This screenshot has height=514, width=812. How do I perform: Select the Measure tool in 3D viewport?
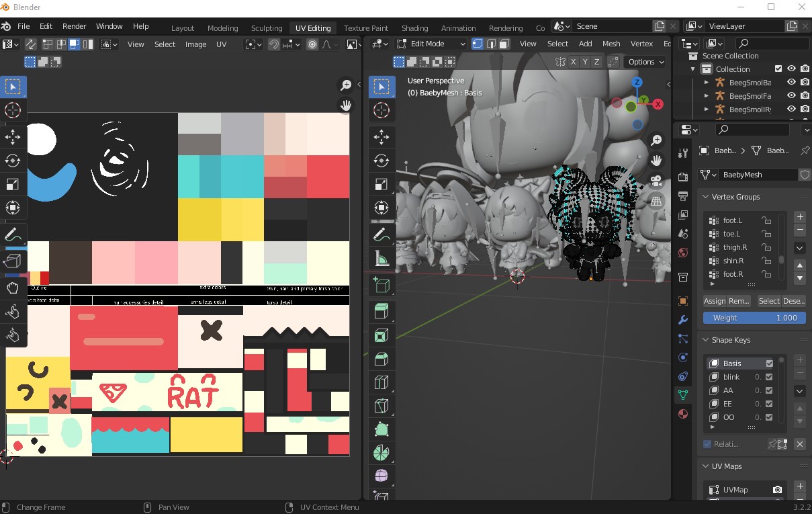click(381, 258)
